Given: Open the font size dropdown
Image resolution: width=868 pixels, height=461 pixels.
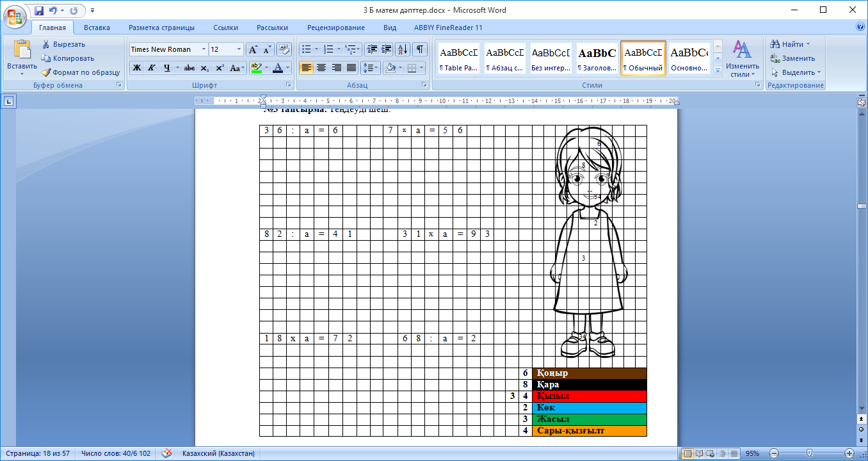Looking at the screenshot, I should click(x=239, y=49).
